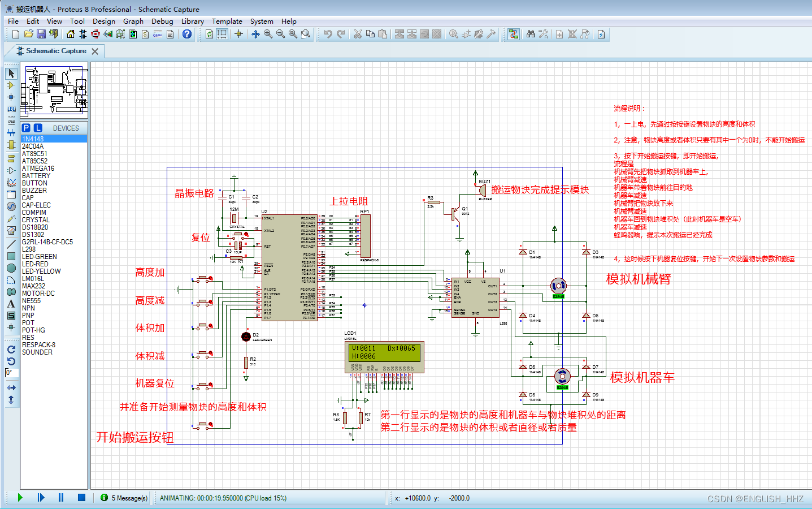Pick devices with the P button
The width and height of the screenshot is (812, 509).
click(26, 128)
